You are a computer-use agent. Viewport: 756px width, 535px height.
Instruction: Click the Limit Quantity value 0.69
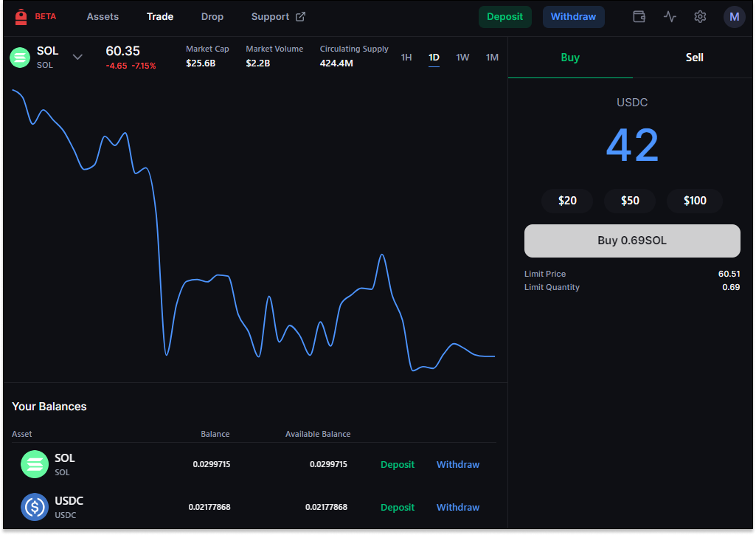point(731,288)
